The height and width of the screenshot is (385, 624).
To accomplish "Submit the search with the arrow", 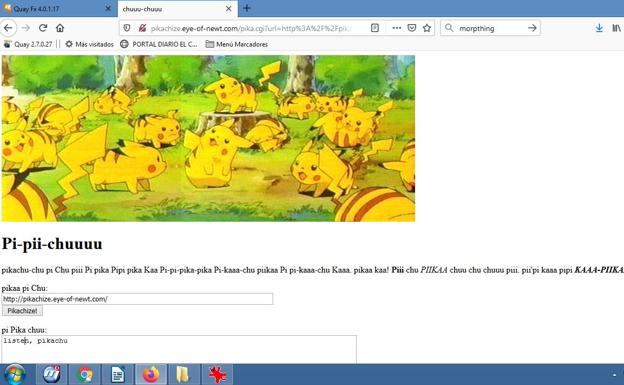I will coord(532,28).
